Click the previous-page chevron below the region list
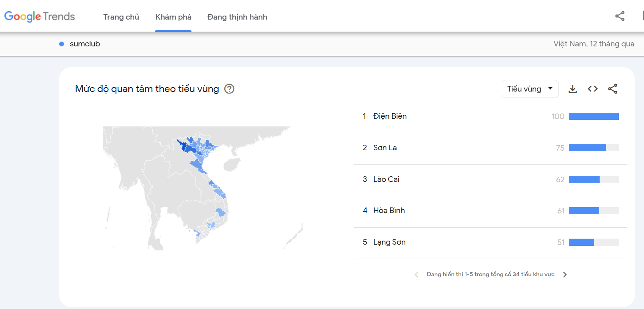 (416, 274)
